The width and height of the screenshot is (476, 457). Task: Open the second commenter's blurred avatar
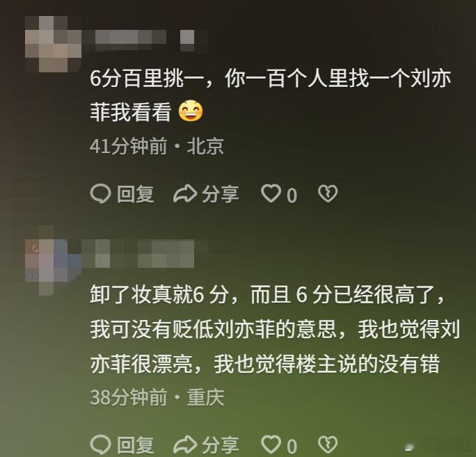pyautogui.click(x=53, y=260)
